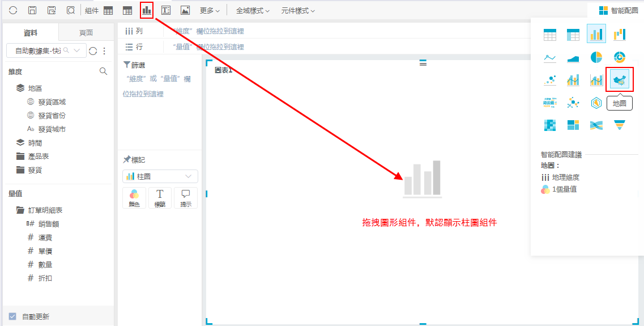The image size is (644, 326).
Task: Click the save icon in toolbar
Action: pyautogui.click(x=32, y=10)
